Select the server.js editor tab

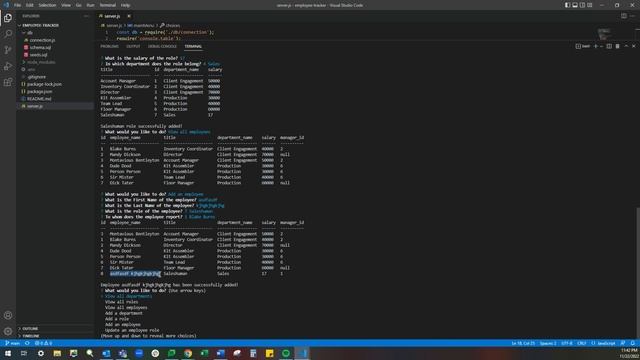click(x=112, y=16)
